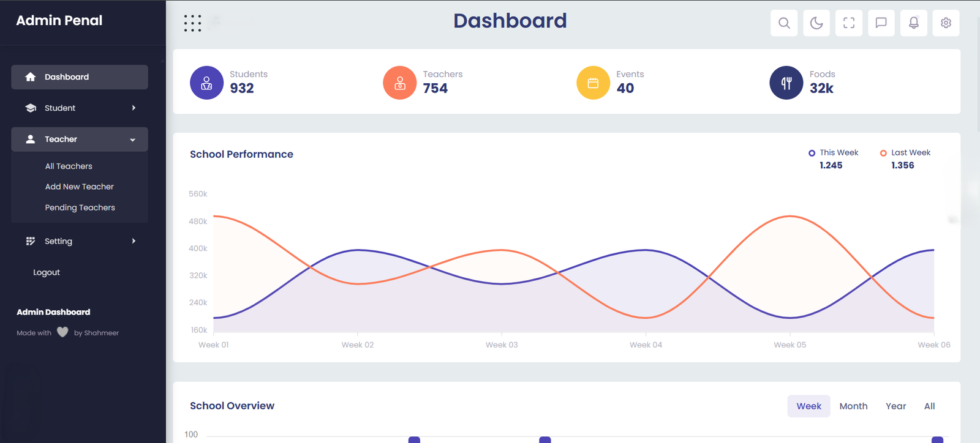Click the Students stat icon
The image size is (980, 443).
point(206,82)
